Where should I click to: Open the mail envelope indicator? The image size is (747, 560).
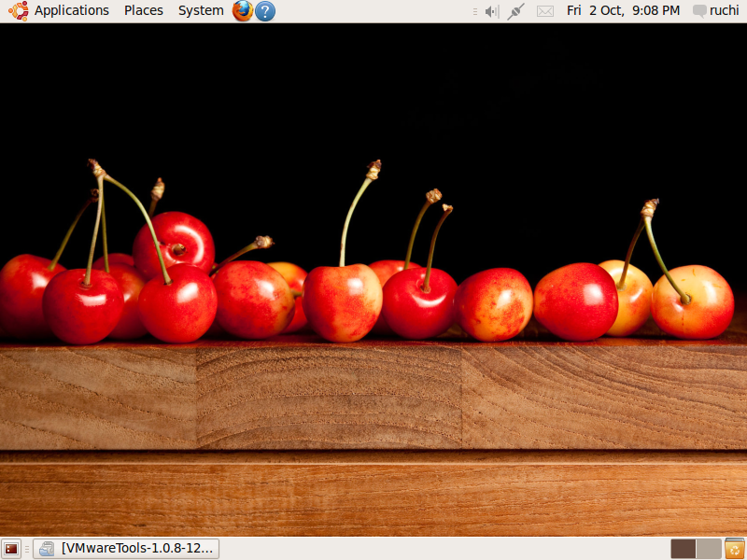[545, 11]
